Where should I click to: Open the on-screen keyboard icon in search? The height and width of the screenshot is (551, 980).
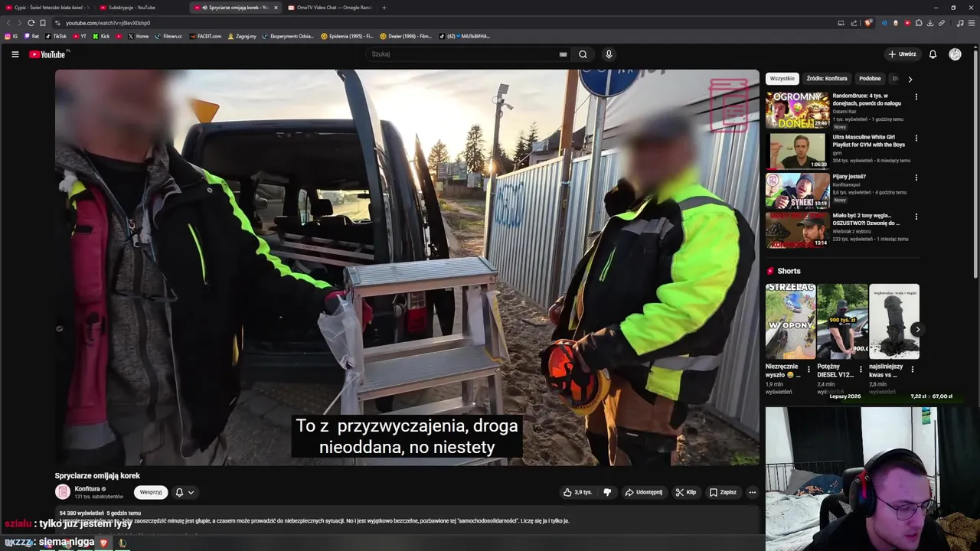[x=563, y=54]
